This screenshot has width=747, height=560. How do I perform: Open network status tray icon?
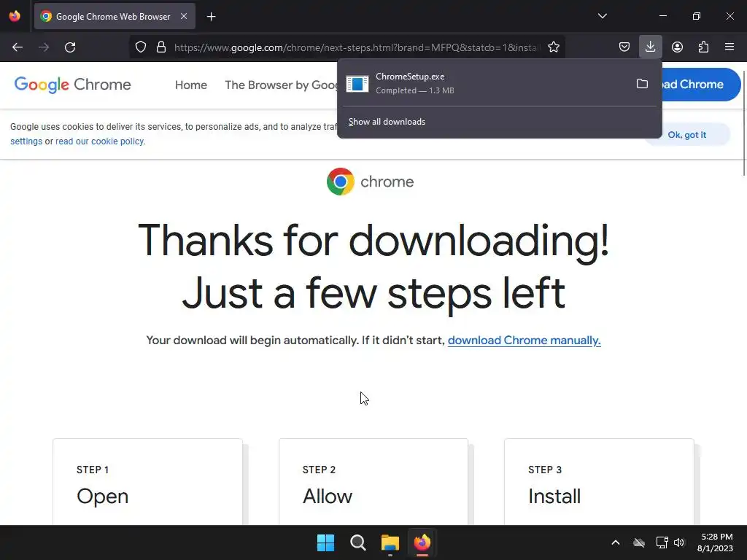[662, 542]
